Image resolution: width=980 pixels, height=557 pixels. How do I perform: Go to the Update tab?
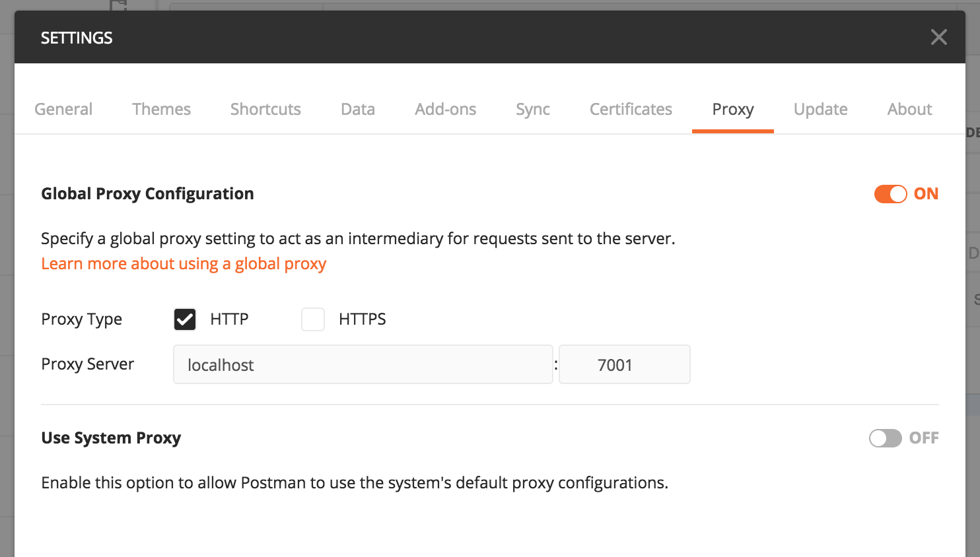coord(820,109)
